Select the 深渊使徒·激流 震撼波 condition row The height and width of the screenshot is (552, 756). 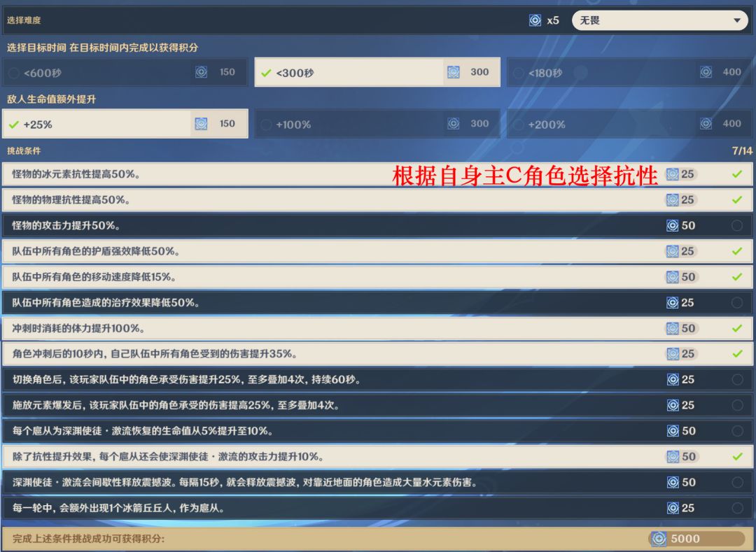[x=377, y=482]
